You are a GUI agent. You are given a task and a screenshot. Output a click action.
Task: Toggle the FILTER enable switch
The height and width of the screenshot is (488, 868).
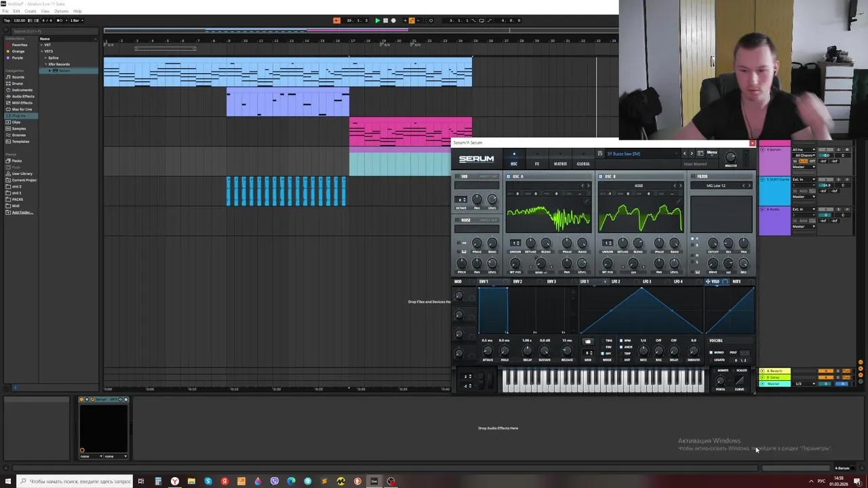pos(693,176)
